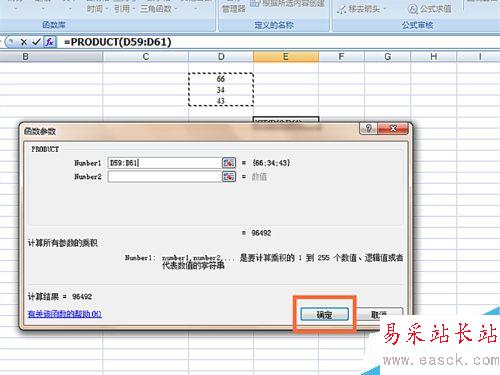Viewport: 500px width, 375px height.
Task: Collapse dialog via Number2 range selector icon
Action: [x=229, y=176]
